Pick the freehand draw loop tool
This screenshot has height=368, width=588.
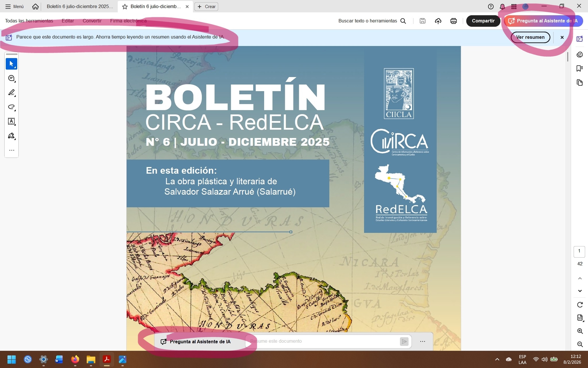(x=11, y=107)
